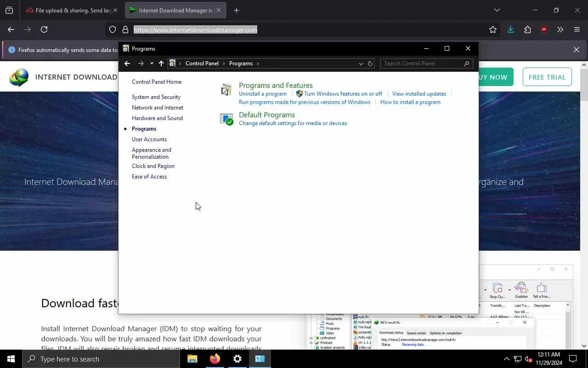This screenshot has height=368, width=588.
Task: Open Firefox downloads panel
Action: click(510, 29)
